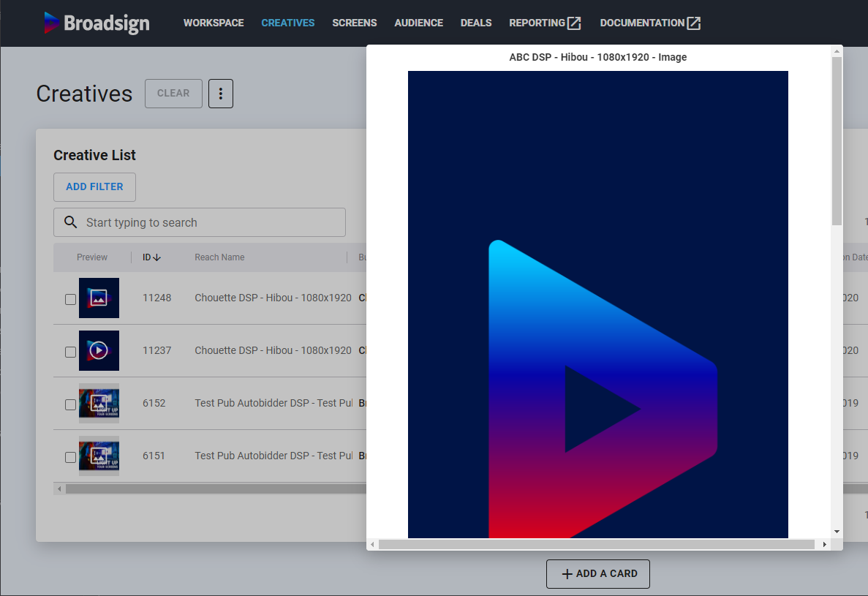This screenshot has width=868, height=596.
Task: Click the ADD A CARD button
Action: 598,574
